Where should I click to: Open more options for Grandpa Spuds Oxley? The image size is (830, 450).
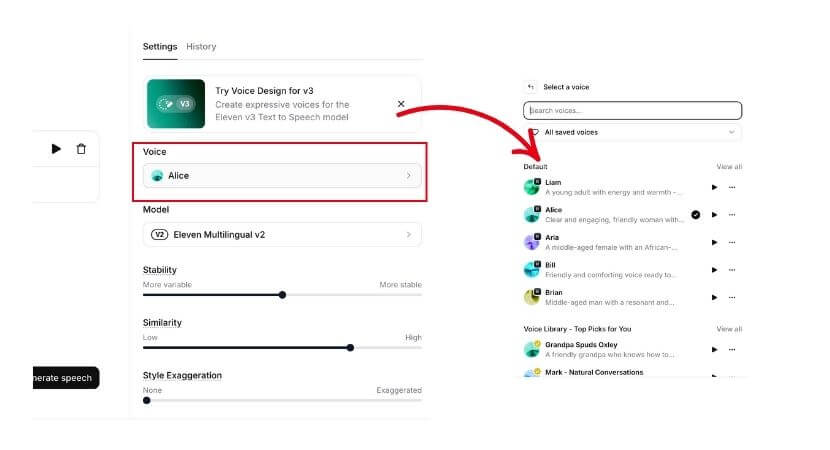pos(732,349)
